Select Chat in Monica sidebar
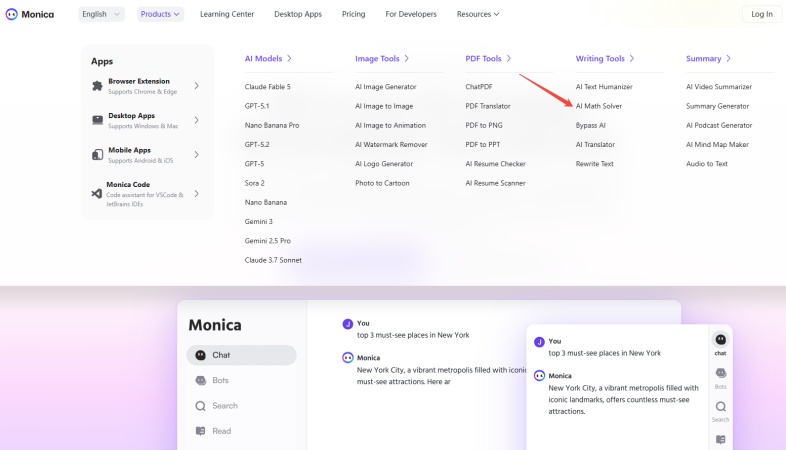Screen dimensions: 786x450 [241, 355]
